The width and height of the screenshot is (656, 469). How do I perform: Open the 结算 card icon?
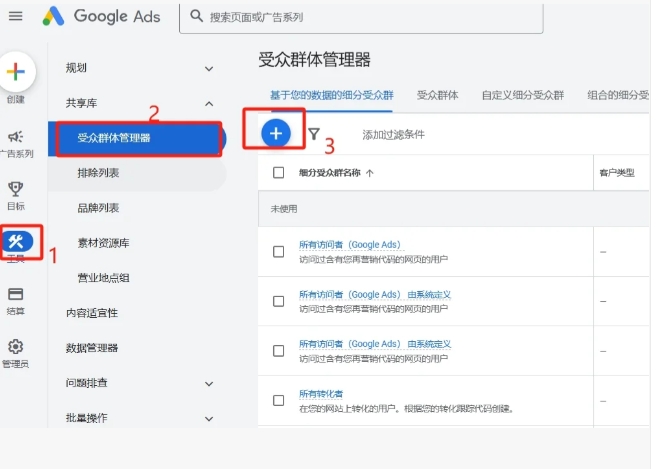[x=15, y=294]
